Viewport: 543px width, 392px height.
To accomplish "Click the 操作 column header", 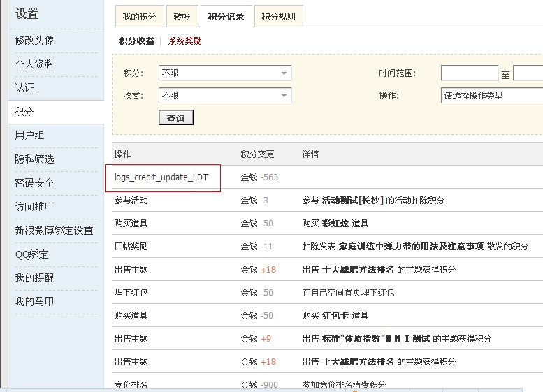I will point(122,154).
